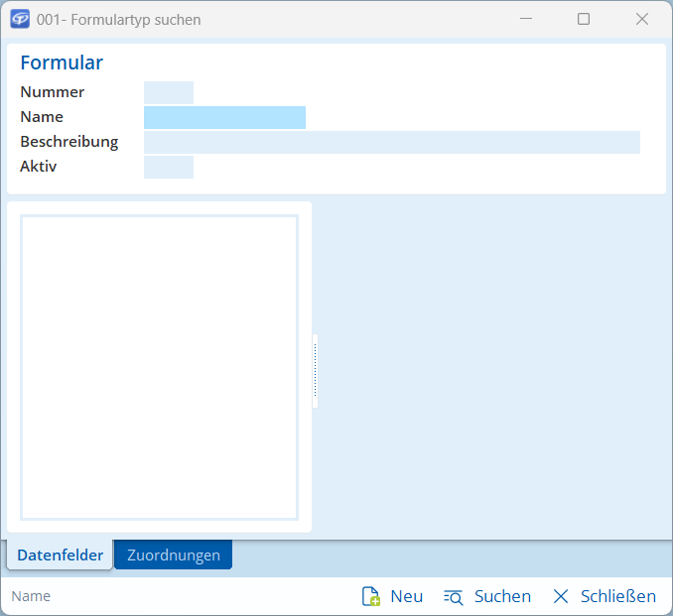Screen dimensions: 673x616
Task: Click the new document icon beside Neu
Action: pyautogui.click(x=371, y=596)
